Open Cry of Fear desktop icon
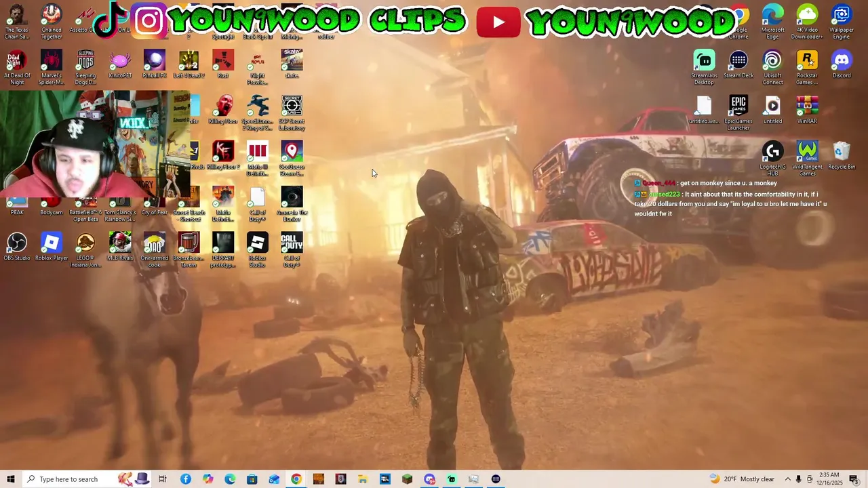 154,207
